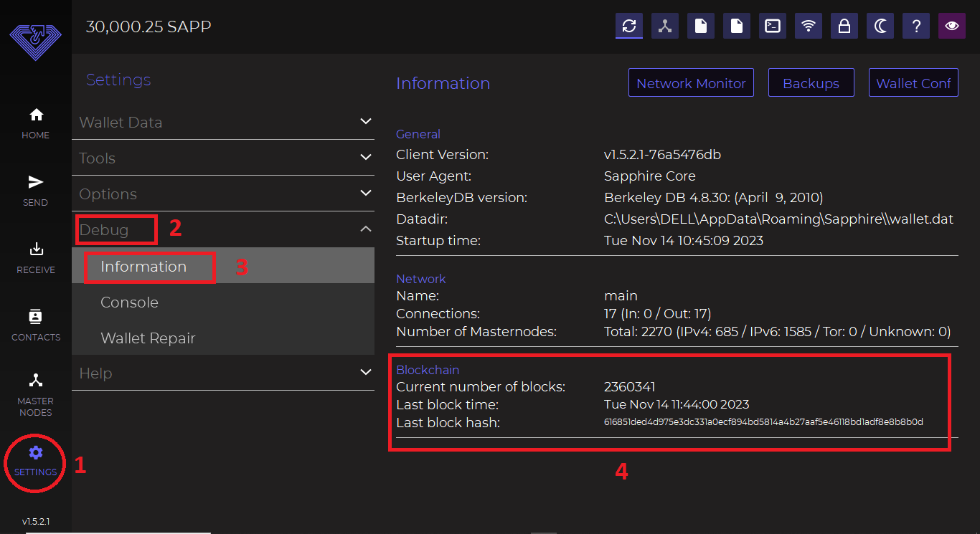The width and height of the screenshot is (980, 534).
Task: Expand the Wallet Data section
Action: click(222, 123)
